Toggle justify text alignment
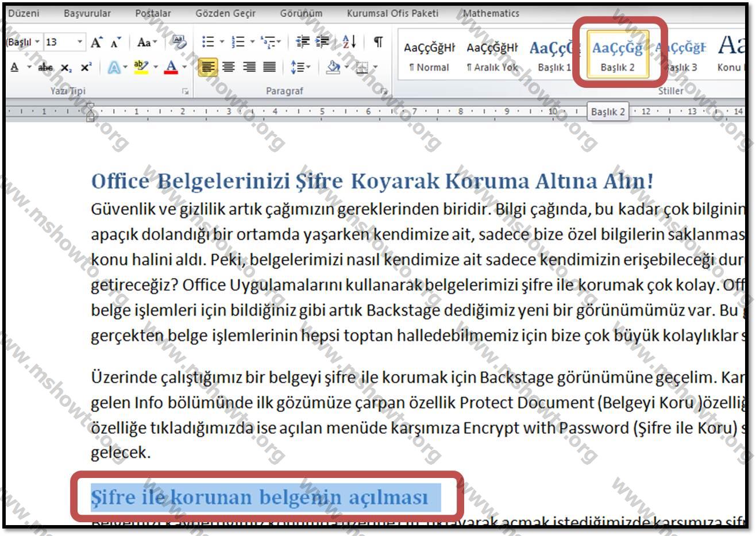The image size is (756, 536). tap(269, 68)
